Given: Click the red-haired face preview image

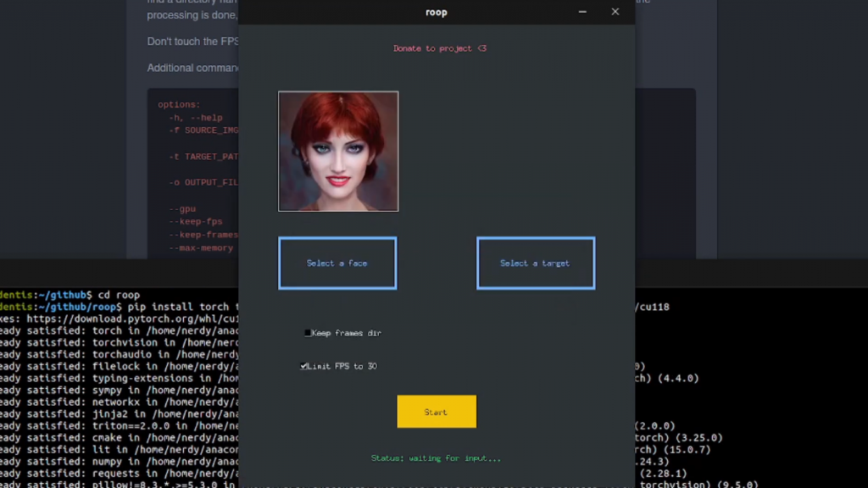Looking at the screenshot, I should 338,151.
